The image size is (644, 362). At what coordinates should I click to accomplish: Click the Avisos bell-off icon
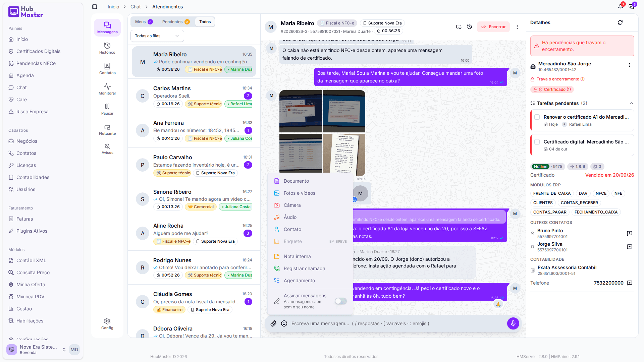(x=107, y=149)
